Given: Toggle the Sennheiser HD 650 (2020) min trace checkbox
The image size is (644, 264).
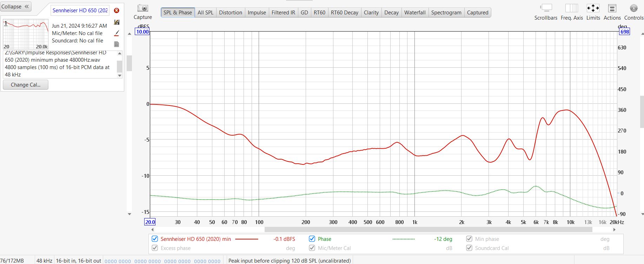Looking at the screenshot, I should point(155,239).
